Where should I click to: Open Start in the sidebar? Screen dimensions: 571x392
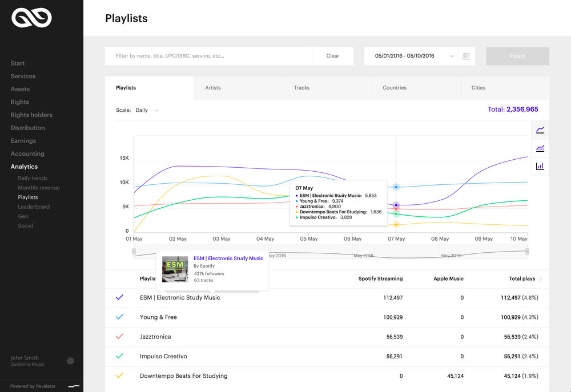tap(18, 63)
